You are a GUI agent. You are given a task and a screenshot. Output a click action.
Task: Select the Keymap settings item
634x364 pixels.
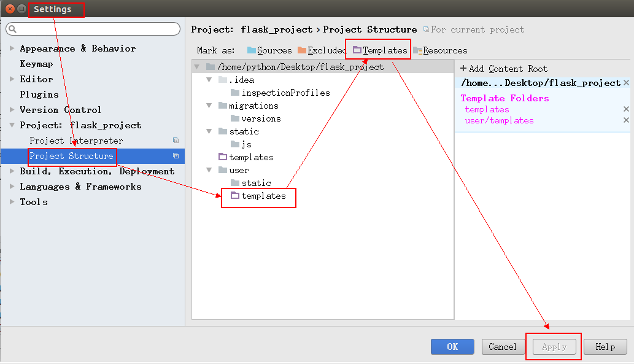point(36,64)
